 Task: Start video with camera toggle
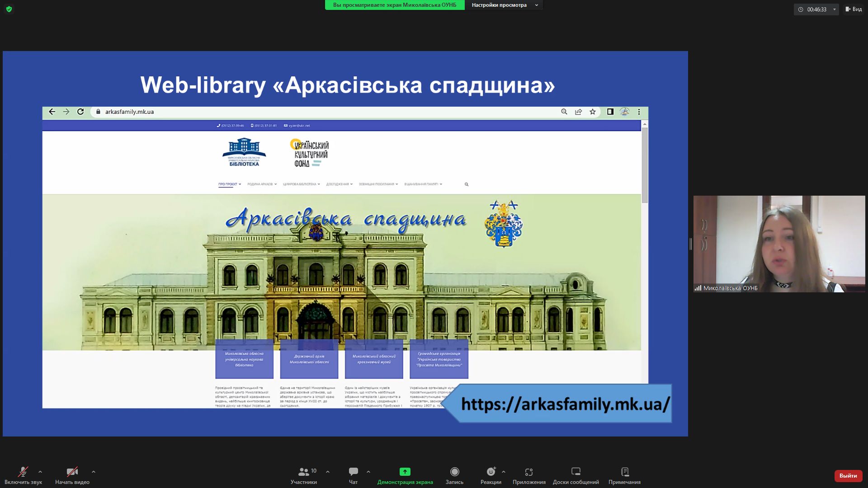(x=72, y=472)
